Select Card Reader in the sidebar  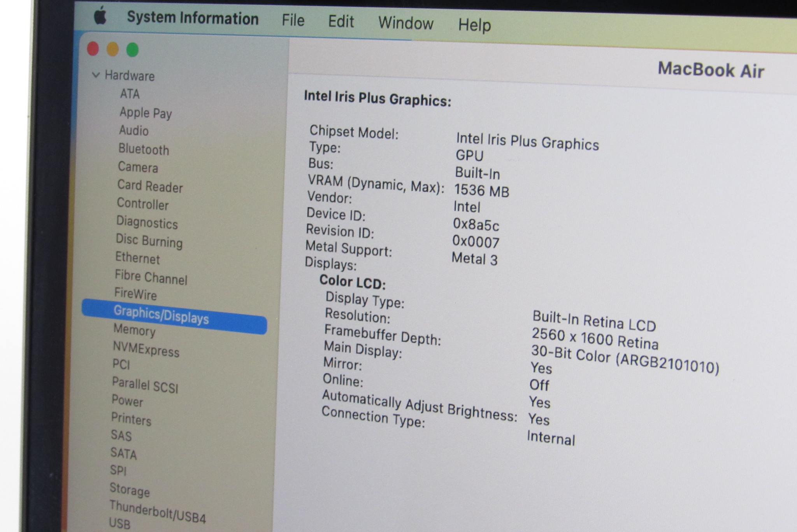click(150, 186)
